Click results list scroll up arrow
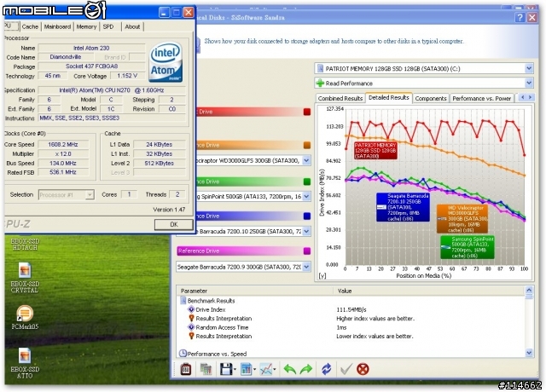The width and height of the screenshot is (546, 392). pyautogui.click(x=529, y=290)
